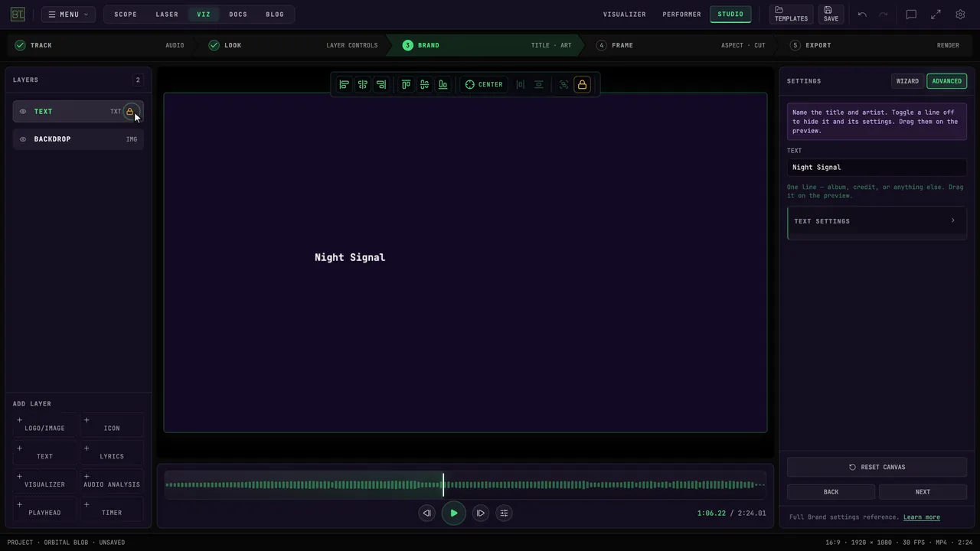
Task: Select the Backdrop layer row
Action: click(78, 139)
